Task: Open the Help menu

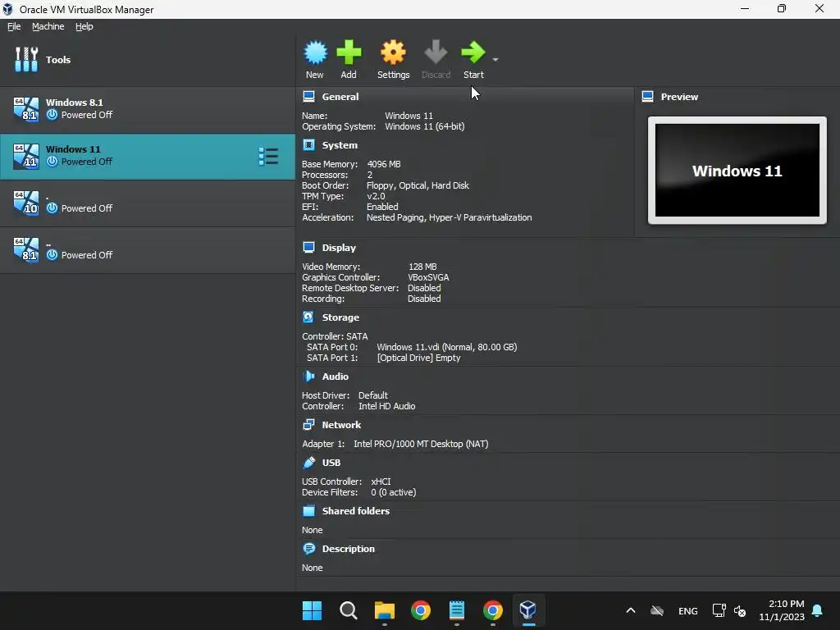Action: pos(84,26)
